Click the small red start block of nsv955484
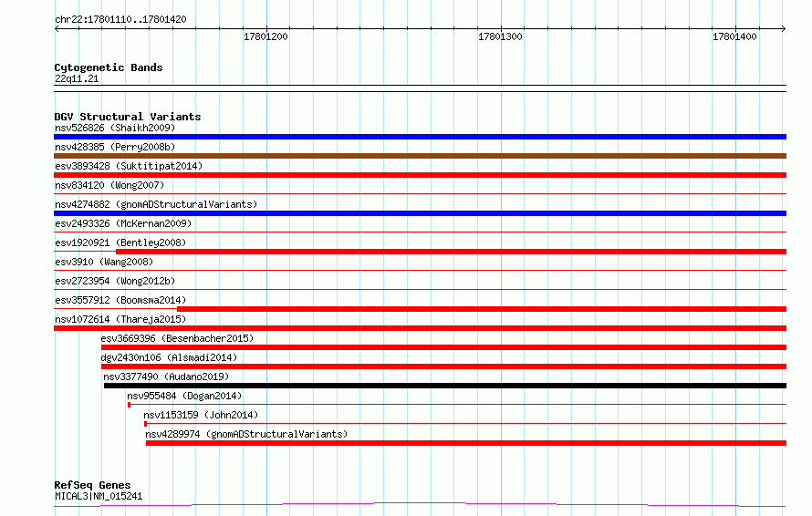812x516 pixels. coord(129,405)
